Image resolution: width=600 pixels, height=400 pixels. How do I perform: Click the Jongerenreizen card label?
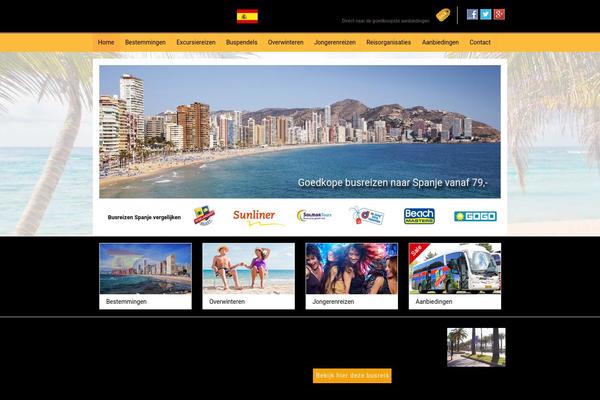click(x=333, y=302)
